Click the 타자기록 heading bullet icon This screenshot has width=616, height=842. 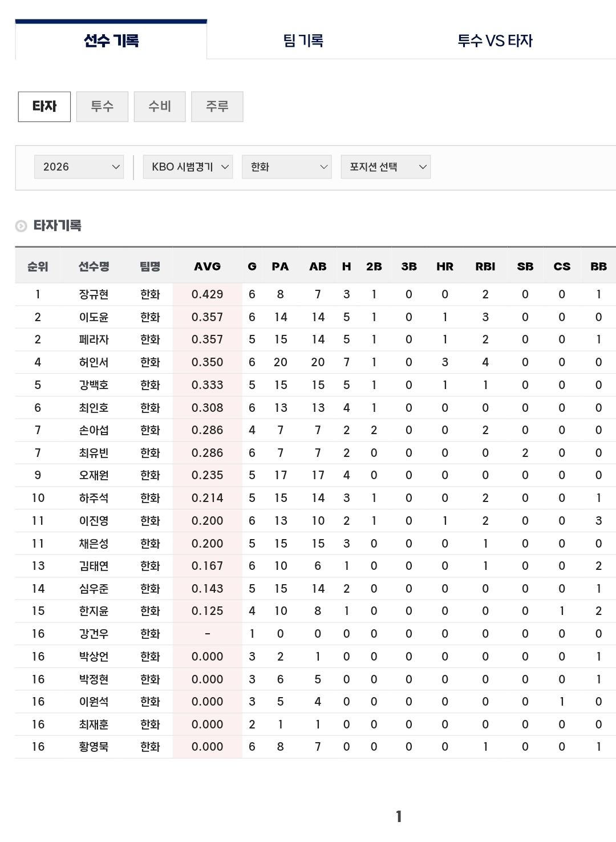coord(21,226)
